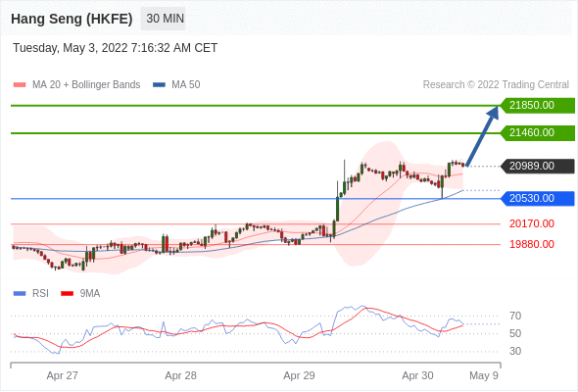Viewport: 578px width, 392px height.
Task: Click the blue upward forecast arrow
Action: tap(483, 135)
